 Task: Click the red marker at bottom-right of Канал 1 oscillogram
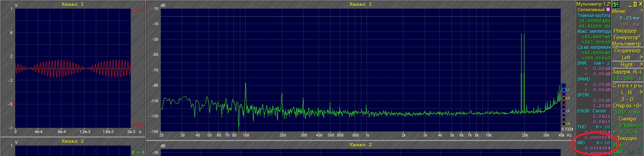(x=138, y=125)
